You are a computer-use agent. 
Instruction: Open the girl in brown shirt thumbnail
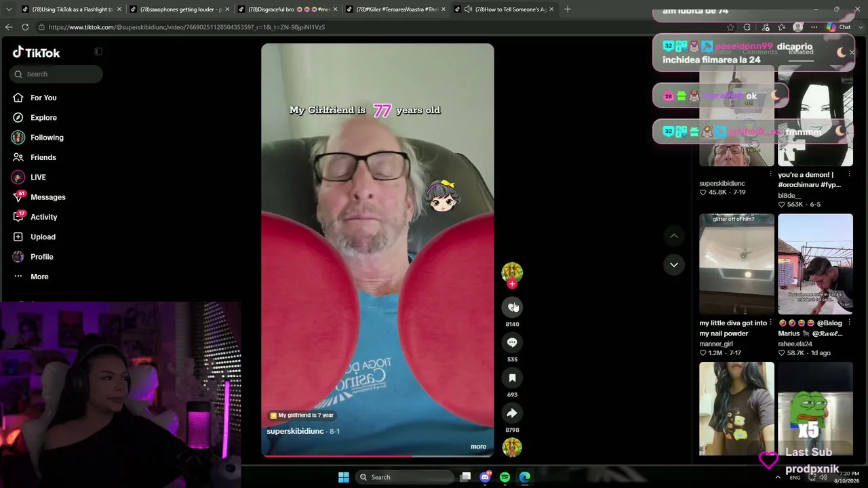tap(736, 409)
